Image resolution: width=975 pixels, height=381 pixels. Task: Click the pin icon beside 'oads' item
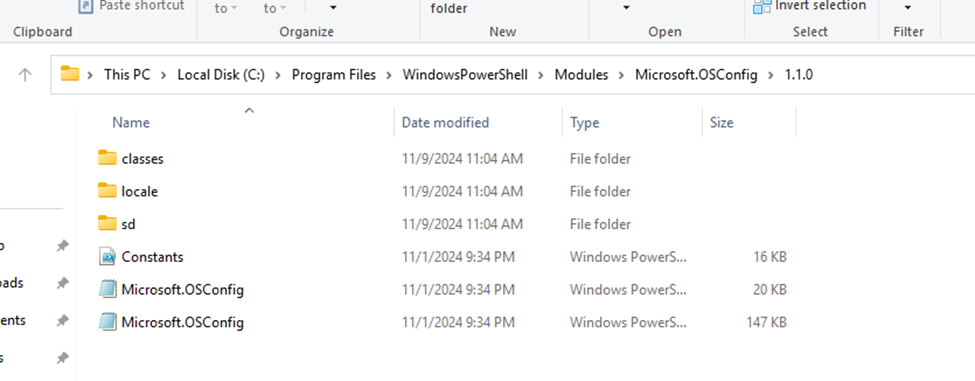(x=62, y=283)
